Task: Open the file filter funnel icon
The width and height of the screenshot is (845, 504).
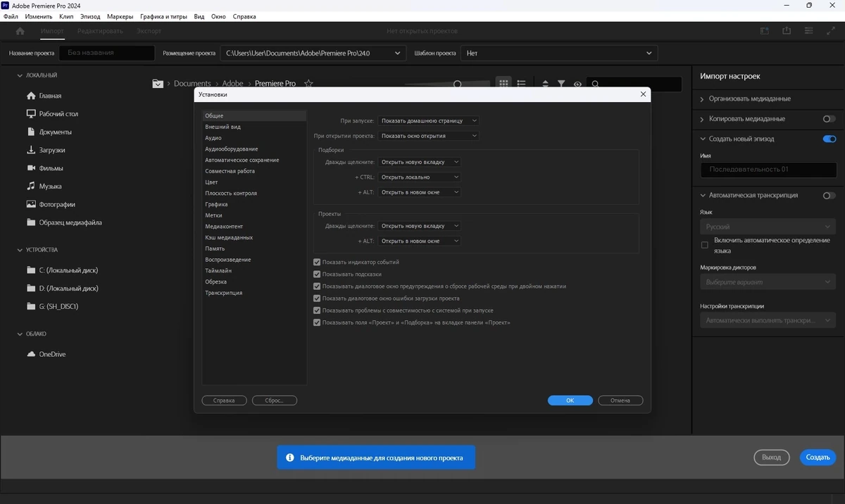Action: pyautogui.click(x=561, y=84)
